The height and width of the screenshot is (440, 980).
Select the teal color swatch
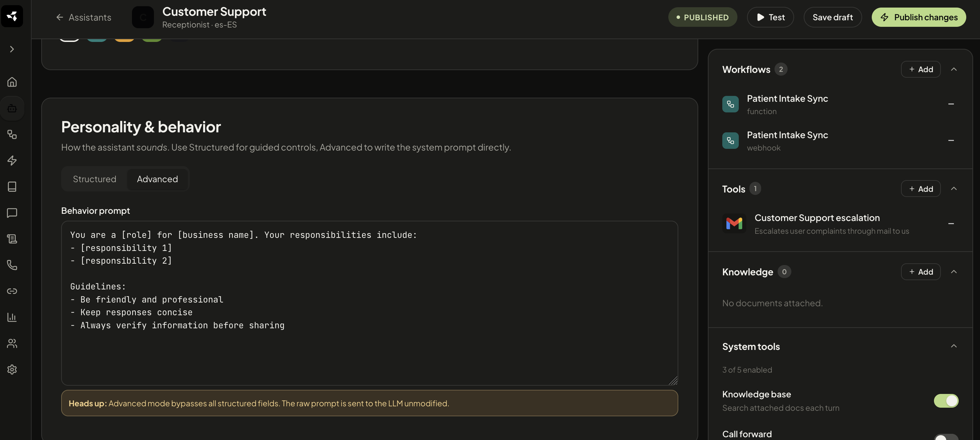click(x=97, y=40)
